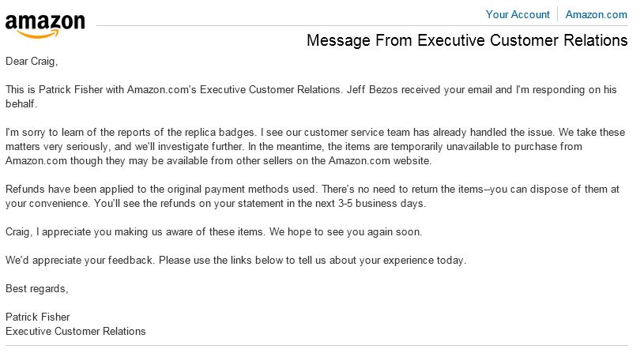The width and height of the screenshot is (644, 353).
Task: Click the Refunds have been applied sentence
Action: click(x=160, y=190)
